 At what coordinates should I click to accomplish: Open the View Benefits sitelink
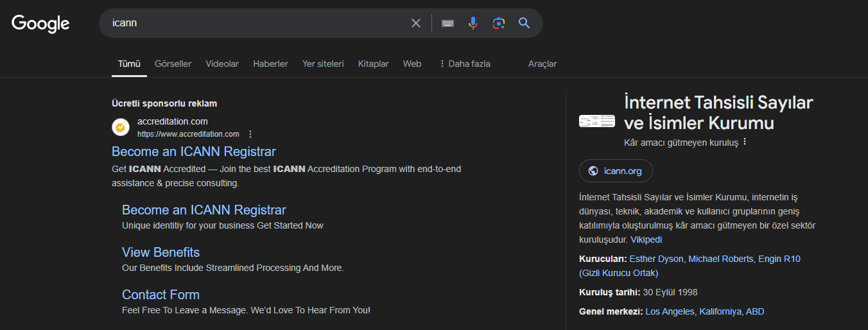point(161,252)
